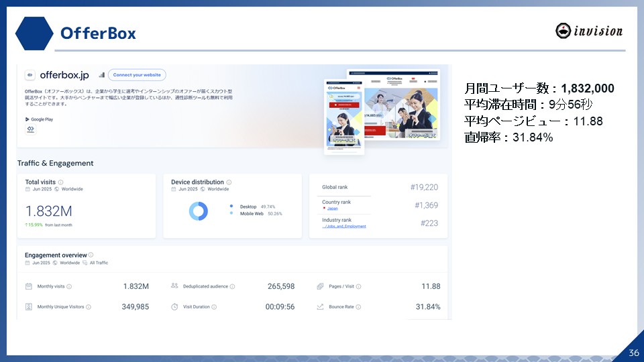The height and width of the screenshot is (362, 644).
Task: Click the info icon next to Pages / Visit
Action: click(358, 286)
